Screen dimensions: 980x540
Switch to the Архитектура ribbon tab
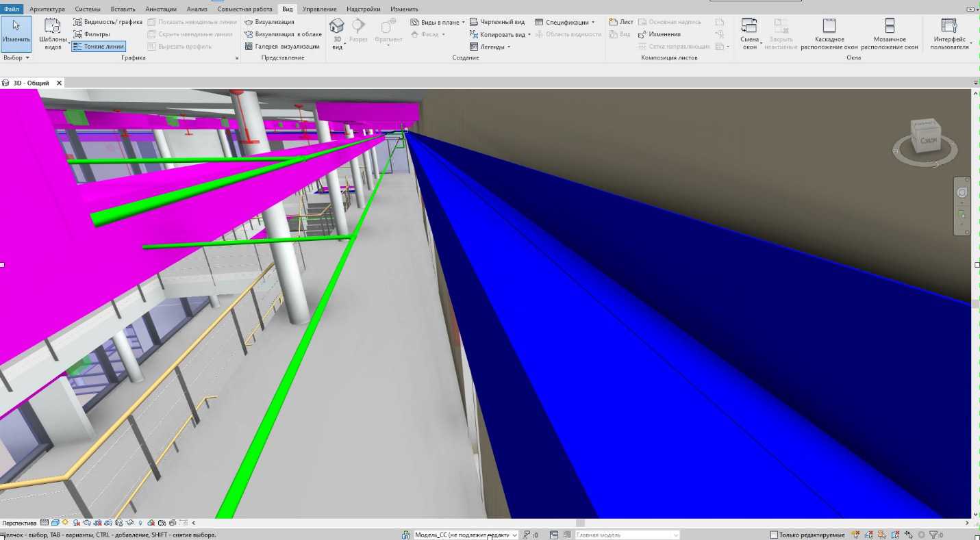click(x=47, y=9)
